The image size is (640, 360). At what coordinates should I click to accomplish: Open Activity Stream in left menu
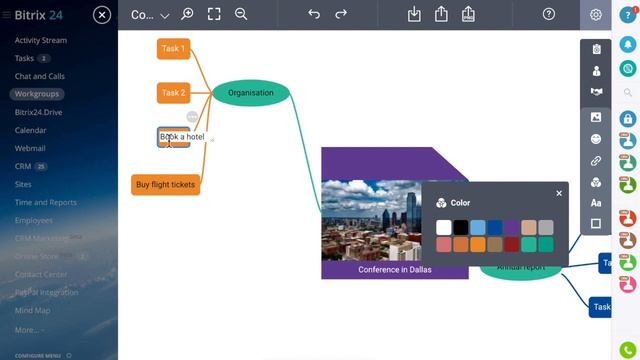[41, 40]
